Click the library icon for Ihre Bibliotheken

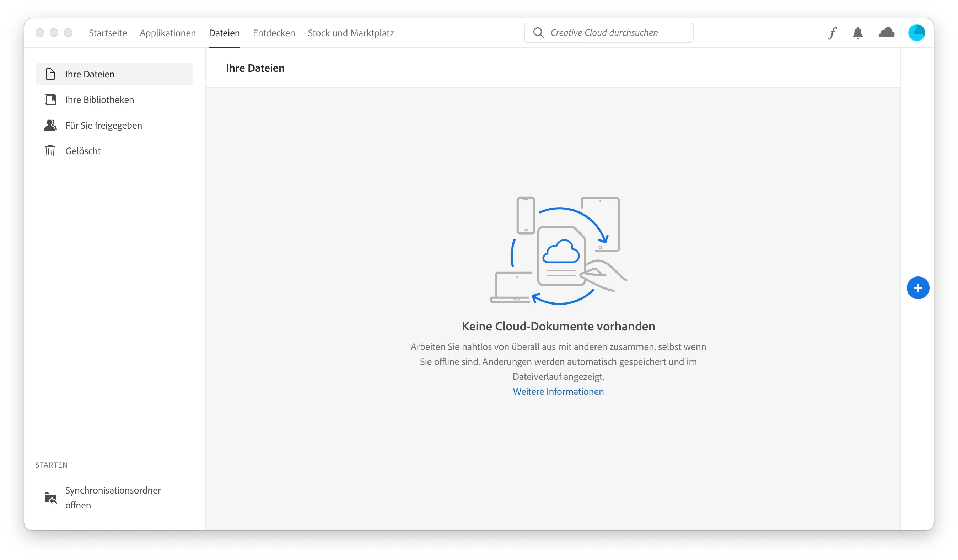50,99
